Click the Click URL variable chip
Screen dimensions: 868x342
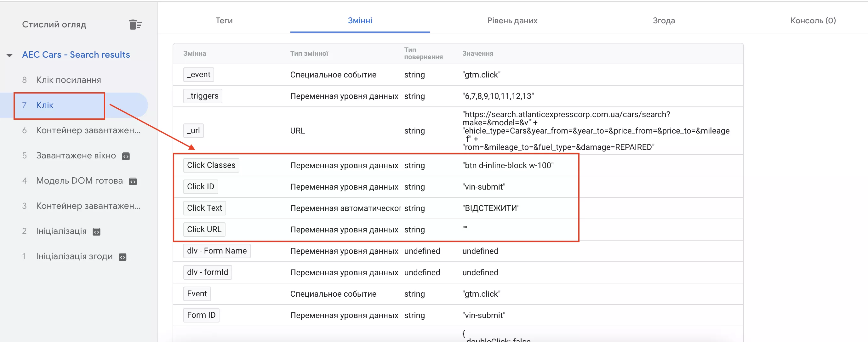[204, 230]
